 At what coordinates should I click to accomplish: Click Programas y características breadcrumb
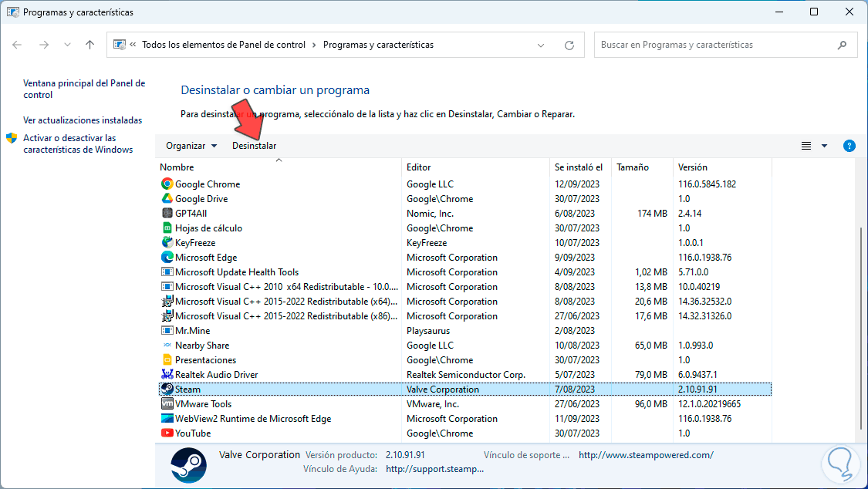tap(378, 45)
